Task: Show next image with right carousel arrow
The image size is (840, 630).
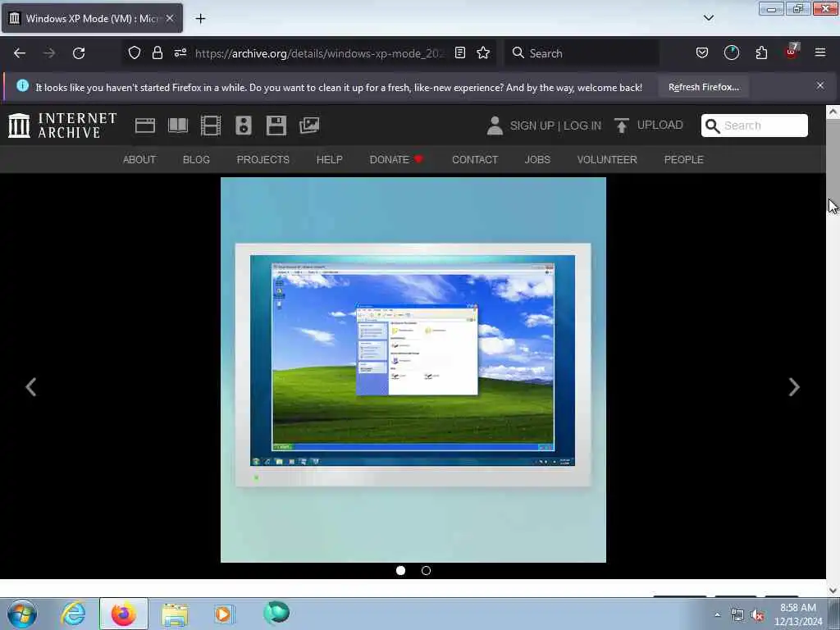Action: [794, 387]
